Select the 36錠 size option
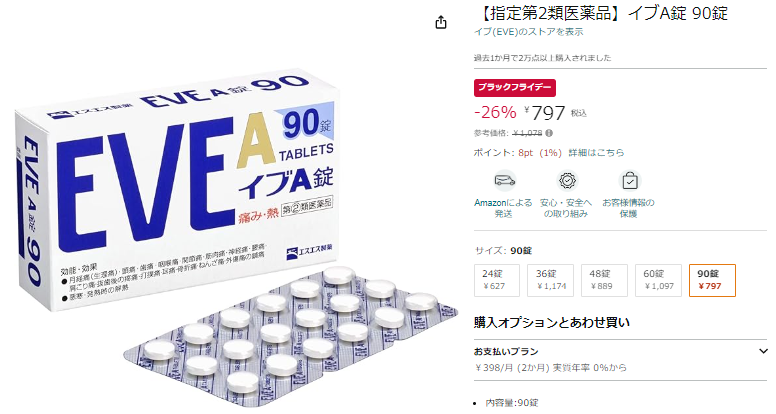 [x=551, y=280]
